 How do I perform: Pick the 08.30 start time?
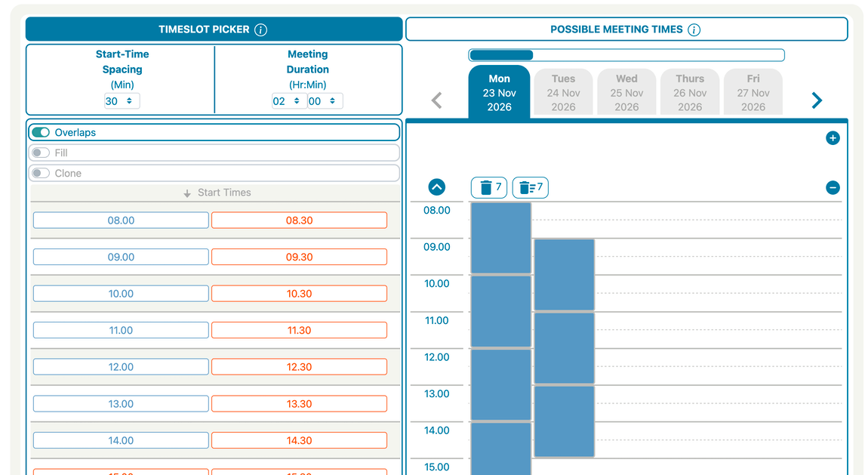[x=299, y=221]
